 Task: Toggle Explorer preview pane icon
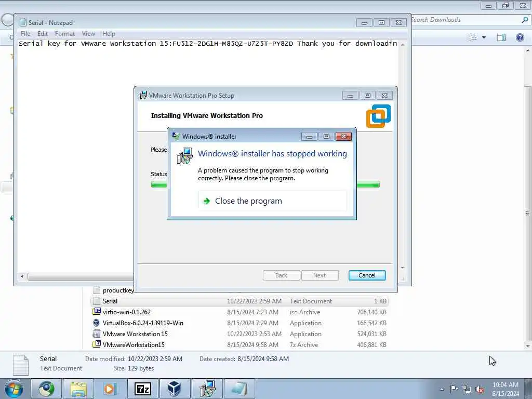click(x=501, y=37)
